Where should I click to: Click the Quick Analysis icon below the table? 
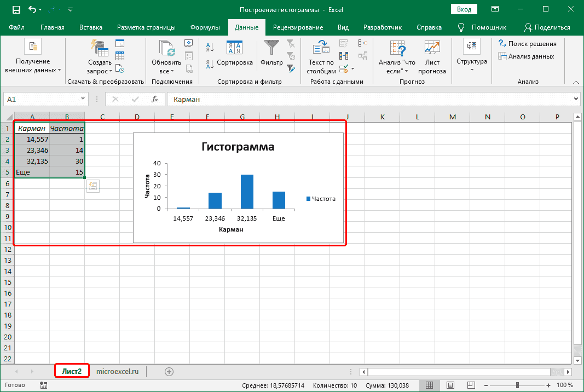(92, 186)
